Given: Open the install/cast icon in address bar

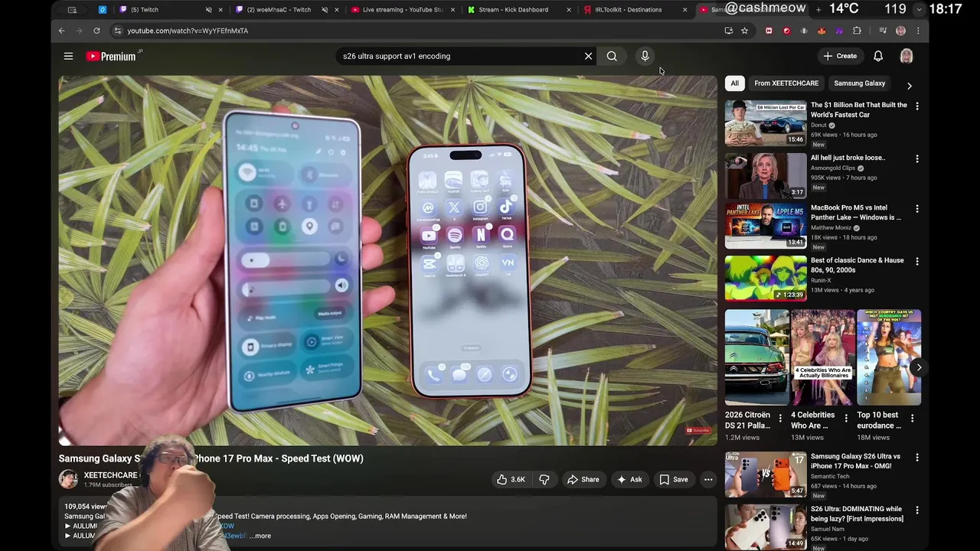Looking at the screenshot, I should (x=728, y=31).
